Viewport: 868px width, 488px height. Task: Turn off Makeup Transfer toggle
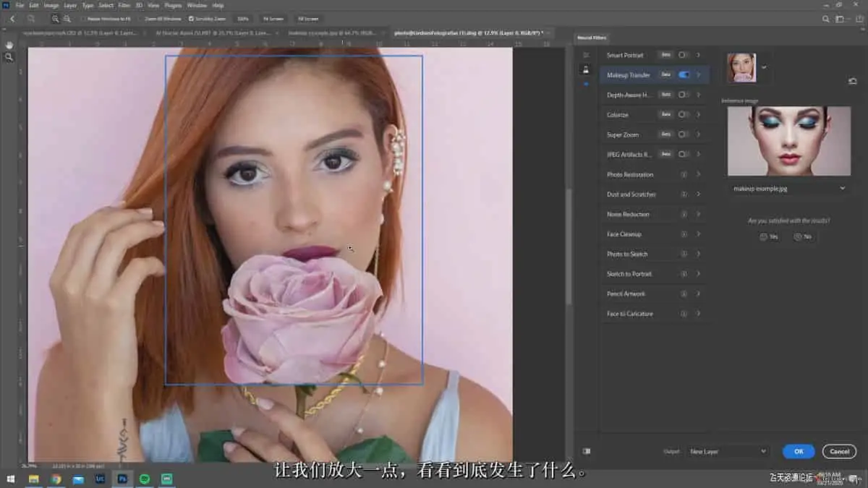coord(684,74)
